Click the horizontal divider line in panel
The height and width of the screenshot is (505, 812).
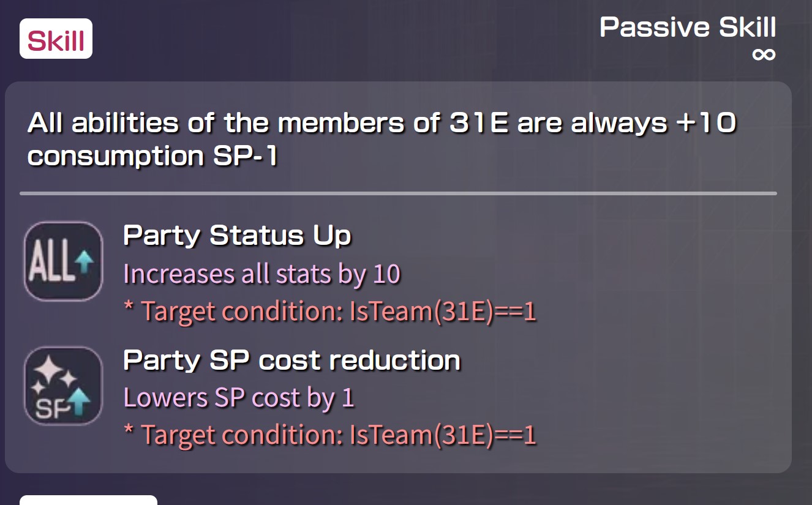(x=398, y=193)
